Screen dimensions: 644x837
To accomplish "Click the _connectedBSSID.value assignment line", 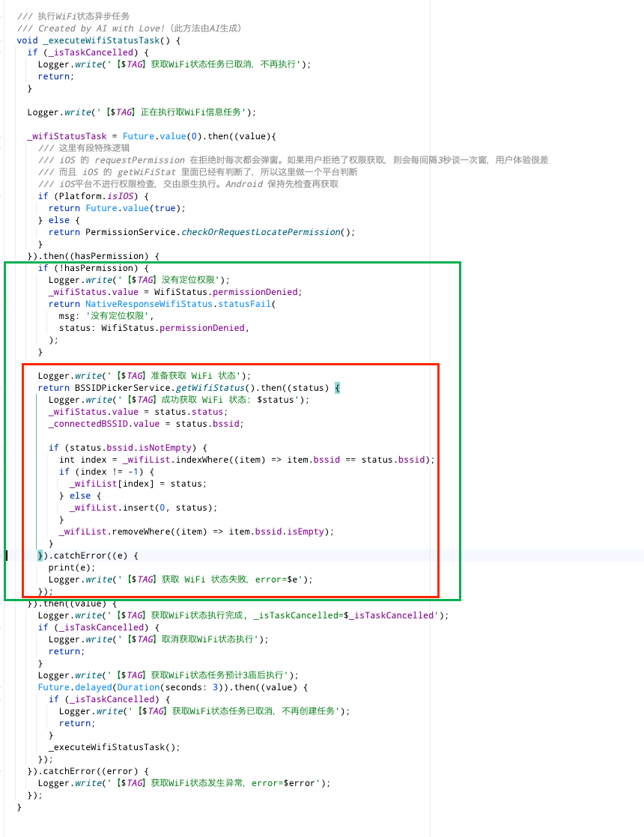I will [146, 424].
